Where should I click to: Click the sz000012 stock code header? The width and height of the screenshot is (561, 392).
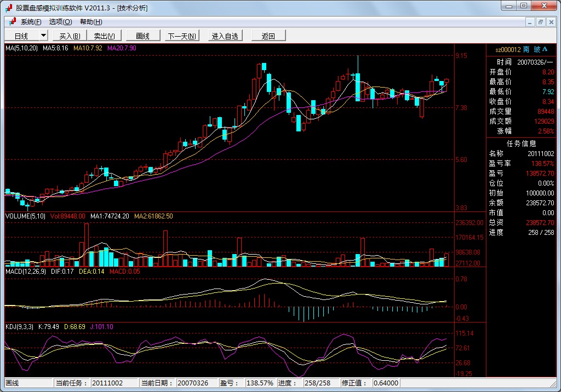point(508,49)
